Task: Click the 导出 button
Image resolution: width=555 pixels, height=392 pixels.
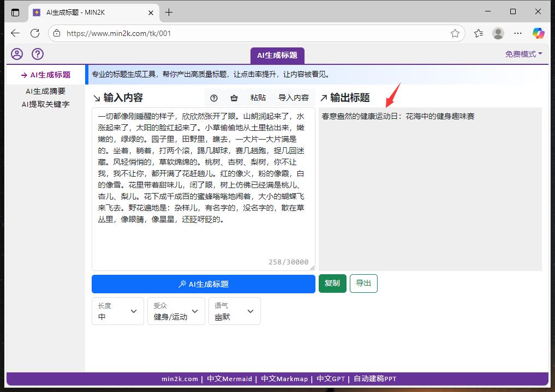Action: click(363, 284)
